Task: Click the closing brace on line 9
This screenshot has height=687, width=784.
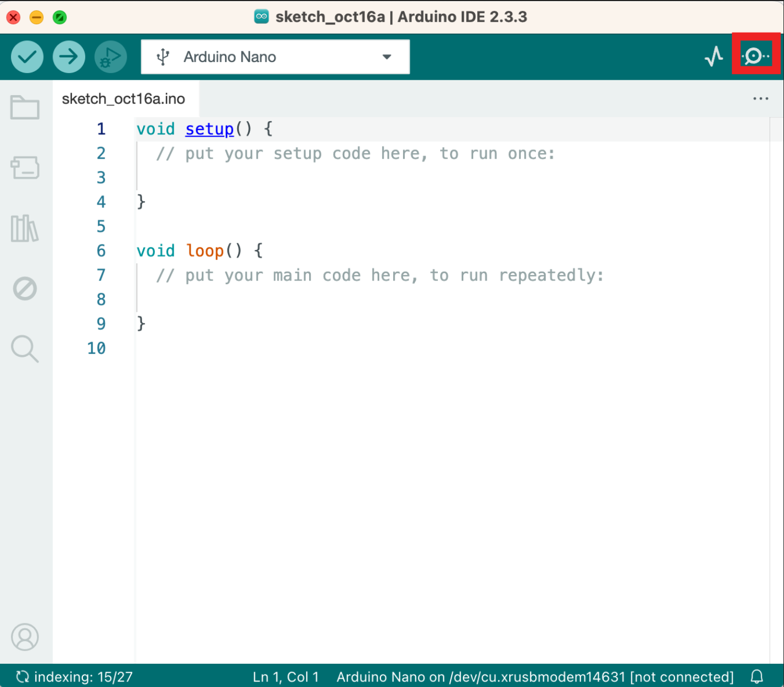Action: (141, 324)
